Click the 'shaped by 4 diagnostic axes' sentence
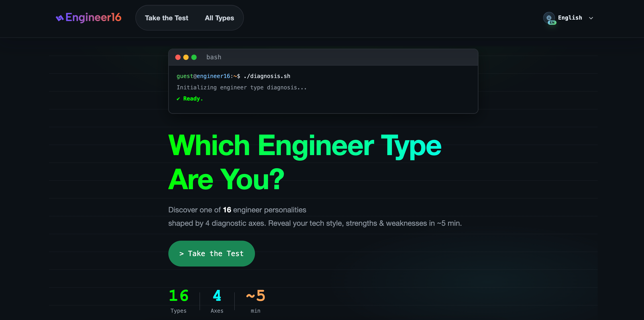The height and width of the screenshot is (320, 644). pyautogui.click(x=315, y=223)
